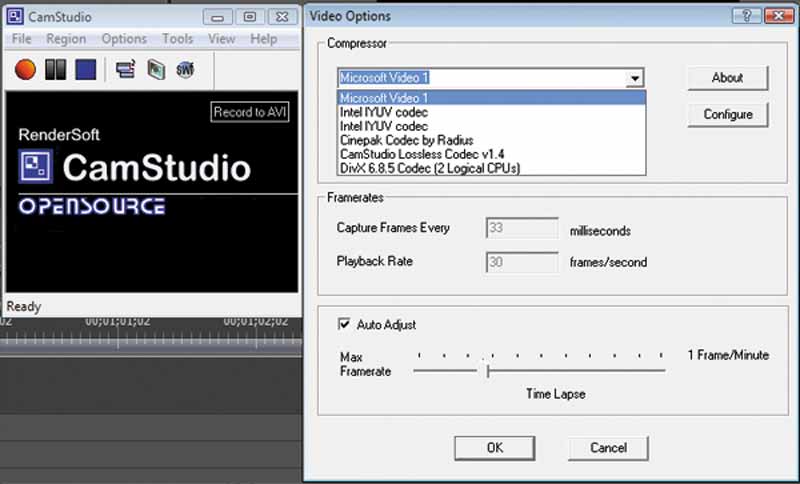Confirm the dialog with OK
Viewport: 800px width, 484px height.
coord(494,447)
